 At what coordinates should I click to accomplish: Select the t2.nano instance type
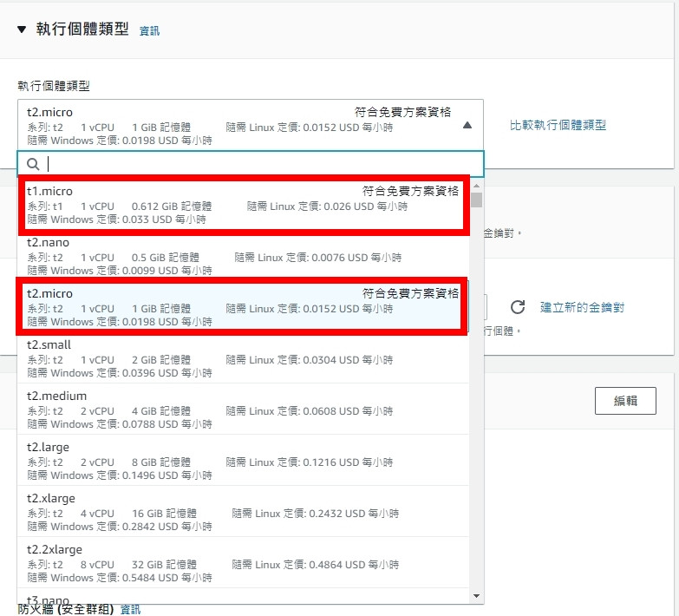click(x=243, y=256)
